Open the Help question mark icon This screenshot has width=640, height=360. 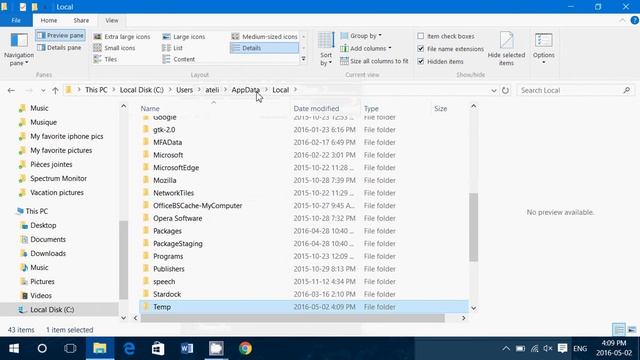point(634,20)
